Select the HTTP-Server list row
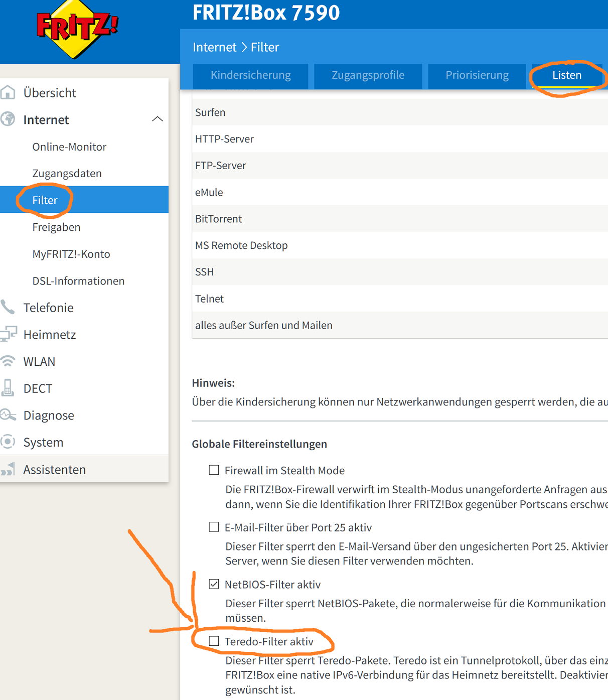Image resolution: width=608 pixels, height=700 pixels. 400,138
